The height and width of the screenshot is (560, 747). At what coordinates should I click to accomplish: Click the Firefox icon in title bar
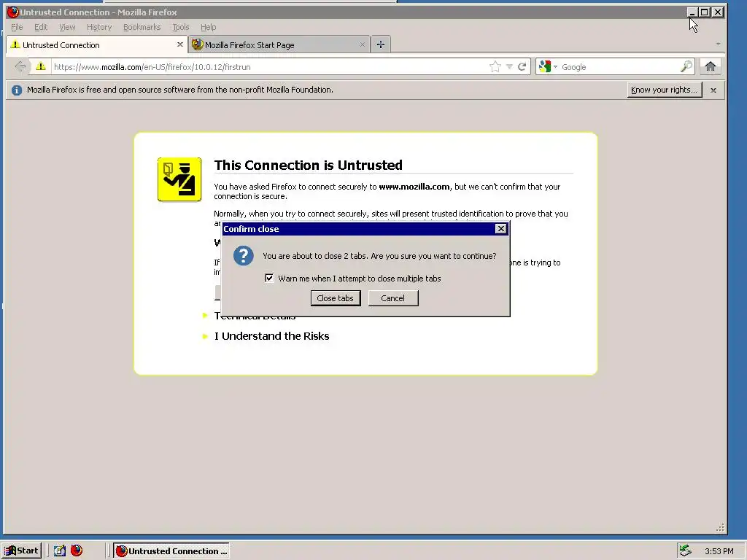(13, 12)
